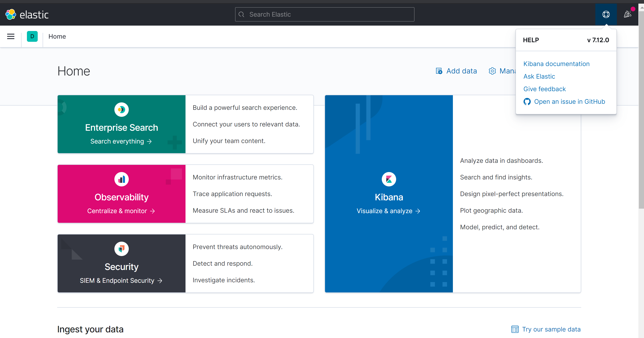This screenshot has height=338, width=644.
Task: Click the HELP popover heading
Action: (531, 40)
